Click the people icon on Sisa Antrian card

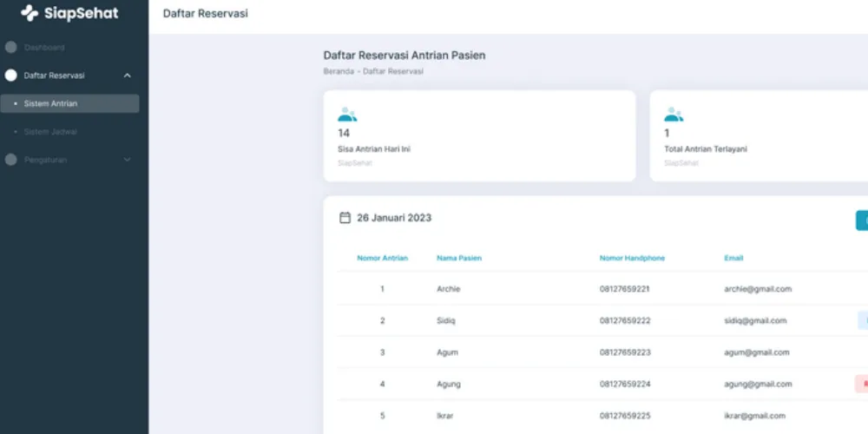[347, 115]
